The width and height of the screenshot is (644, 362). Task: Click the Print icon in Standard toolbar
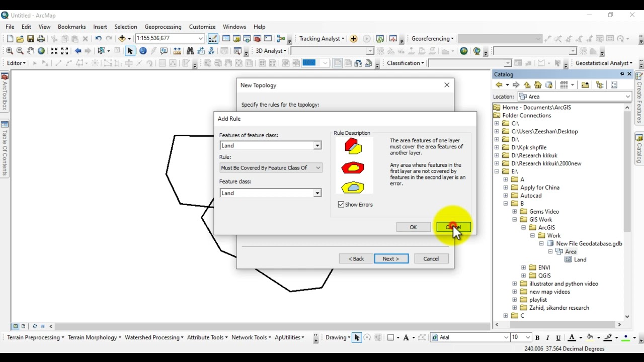pos(41,39)
